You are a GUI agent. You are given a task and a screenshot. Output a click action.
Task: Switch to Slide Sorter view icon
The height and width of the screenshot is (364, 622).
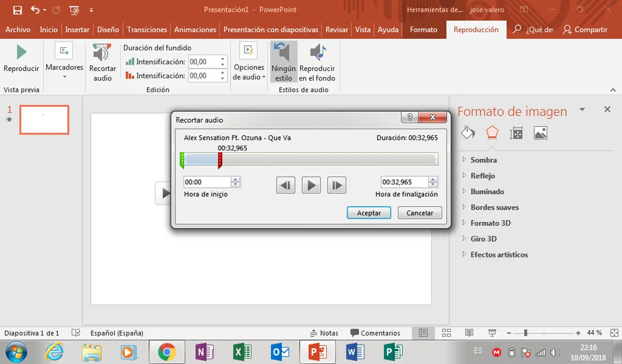click(x=446, y=333)
